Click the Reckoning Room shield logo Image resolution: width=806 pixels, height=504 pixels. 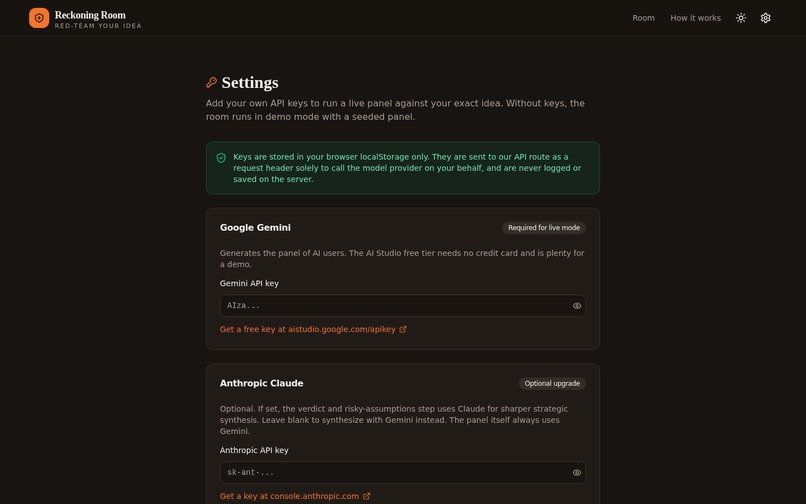point(39,18)
